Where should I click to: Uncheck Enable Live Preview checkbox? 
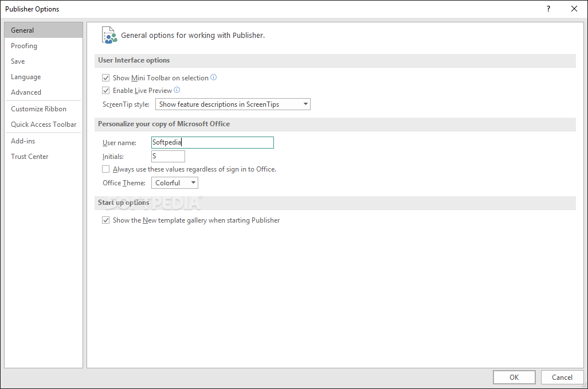coord(106,91)
